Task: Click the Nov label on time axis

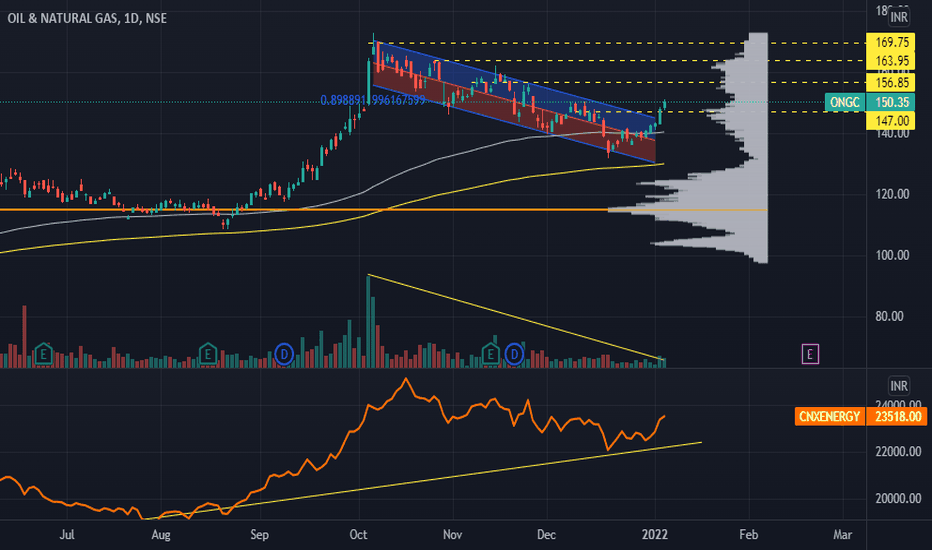Action: click(x=452, y=535)
